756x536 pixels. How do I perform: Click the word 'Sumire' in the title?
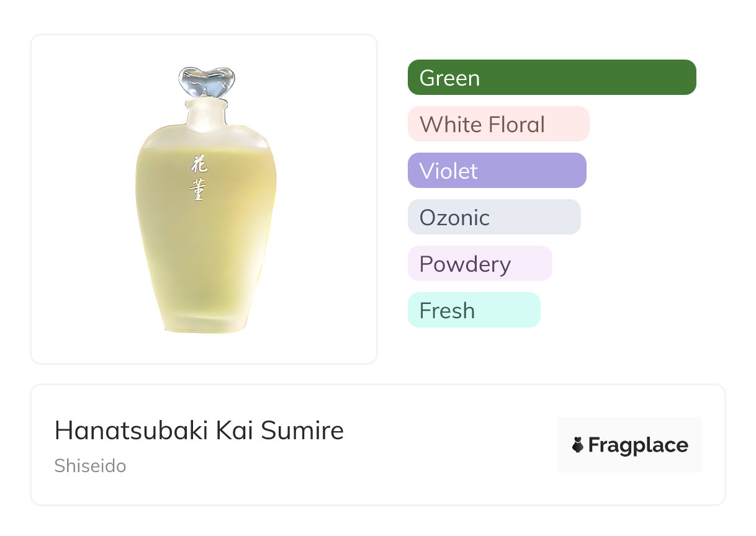point(302,431)
